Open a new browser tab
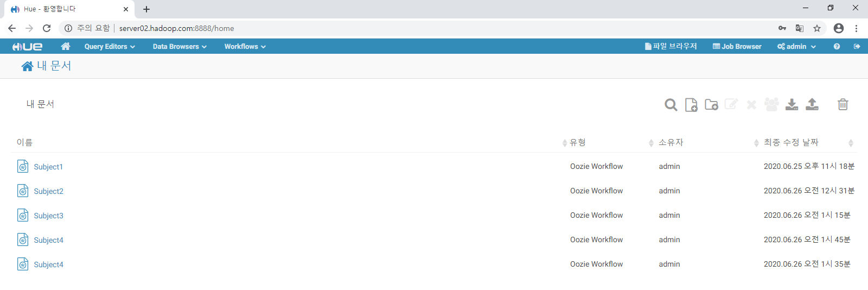The image size is (868, 290). (146, 9)
